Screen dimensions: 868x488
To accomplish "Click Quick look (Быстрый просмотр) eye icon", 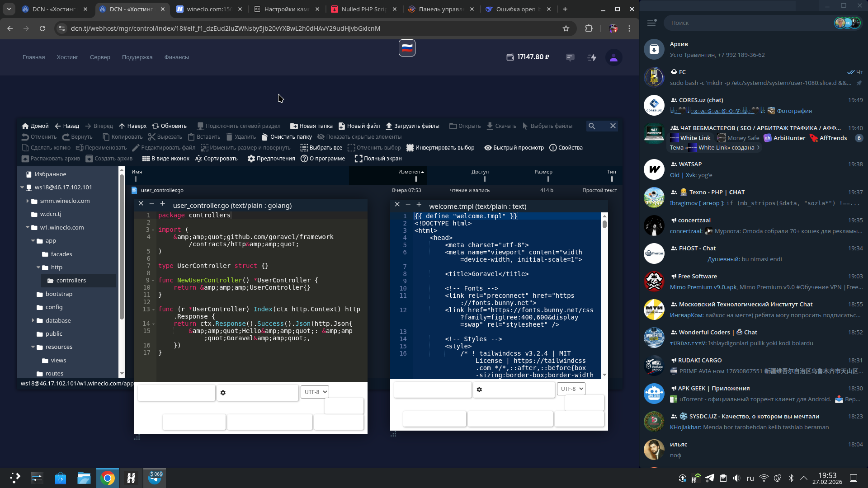I will pyautogui.click(x=488, y=148).
